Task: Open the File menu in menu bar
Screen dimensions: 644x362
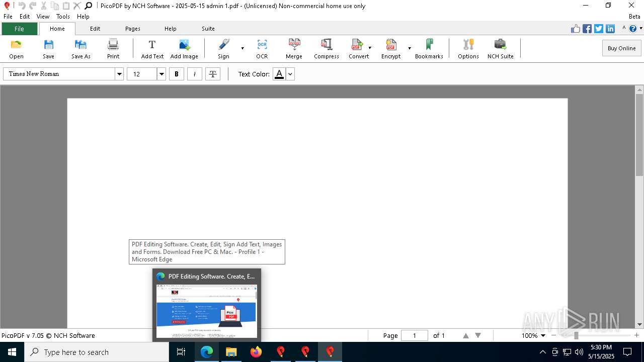Action: pyautogui.click(x=8, y=17)
